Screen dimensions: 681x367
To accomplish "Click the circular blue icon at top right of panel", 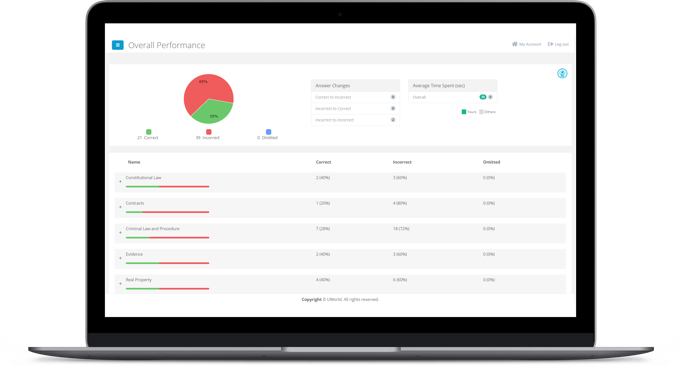I will point(562,73).
